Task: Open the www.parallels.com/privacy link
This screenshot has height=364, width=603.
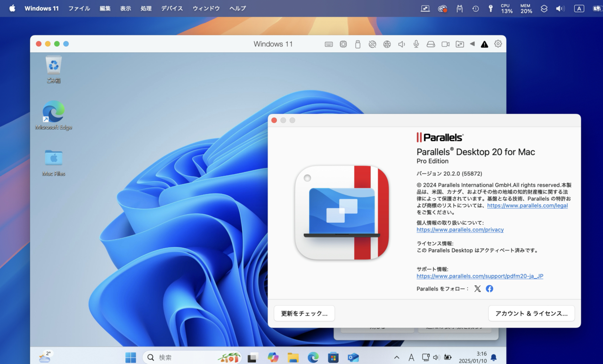Action: [x=460, y=230]
